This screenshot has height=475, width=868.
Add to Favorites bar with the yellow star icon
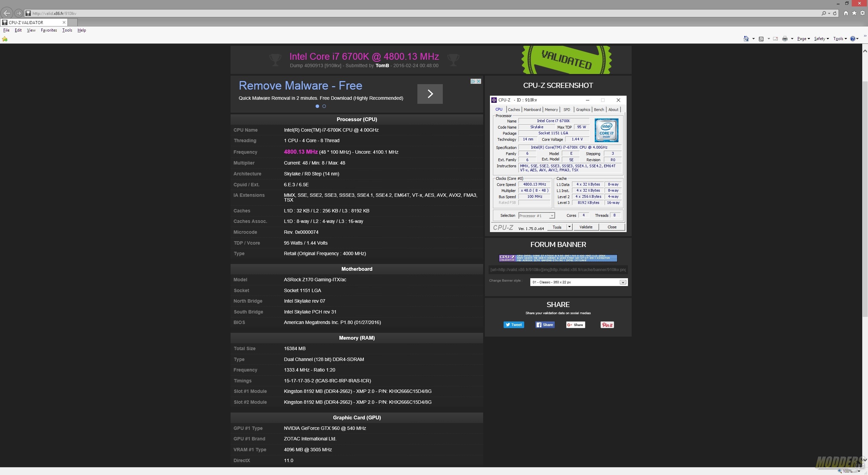(x=5, y=39)
